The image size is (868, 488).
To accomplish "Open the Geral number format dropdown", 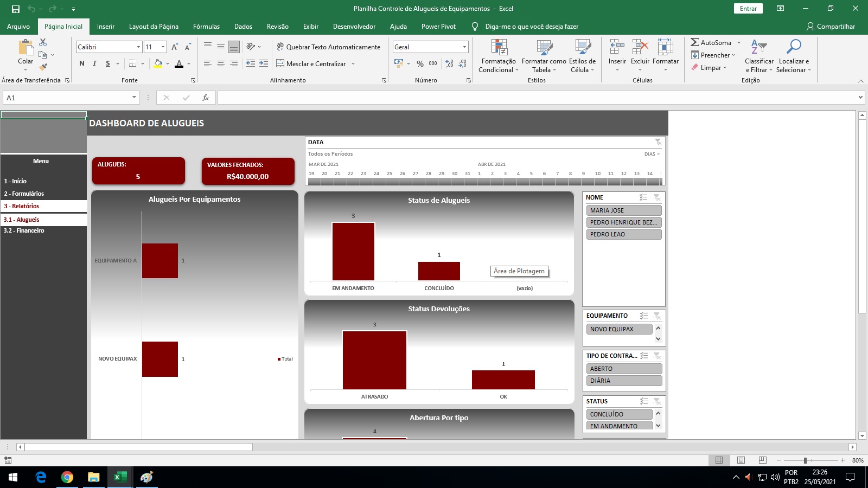I will (x=464, y=47).
